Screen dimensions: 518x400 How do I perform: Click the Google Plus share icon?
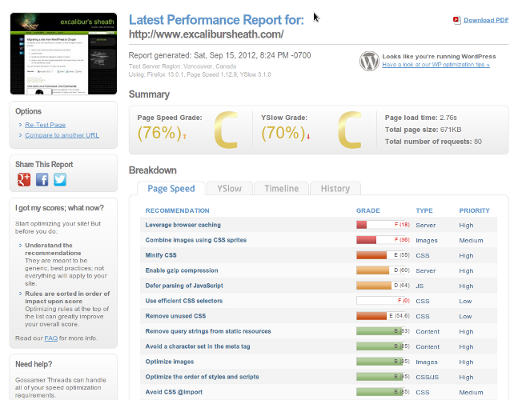point(24,180)
